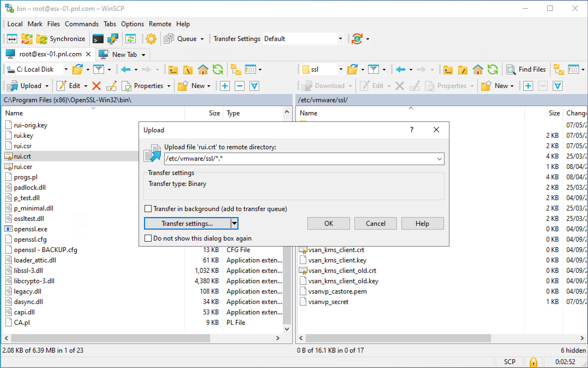
Task: Open the Remote menu
Action: click(160, 24)
